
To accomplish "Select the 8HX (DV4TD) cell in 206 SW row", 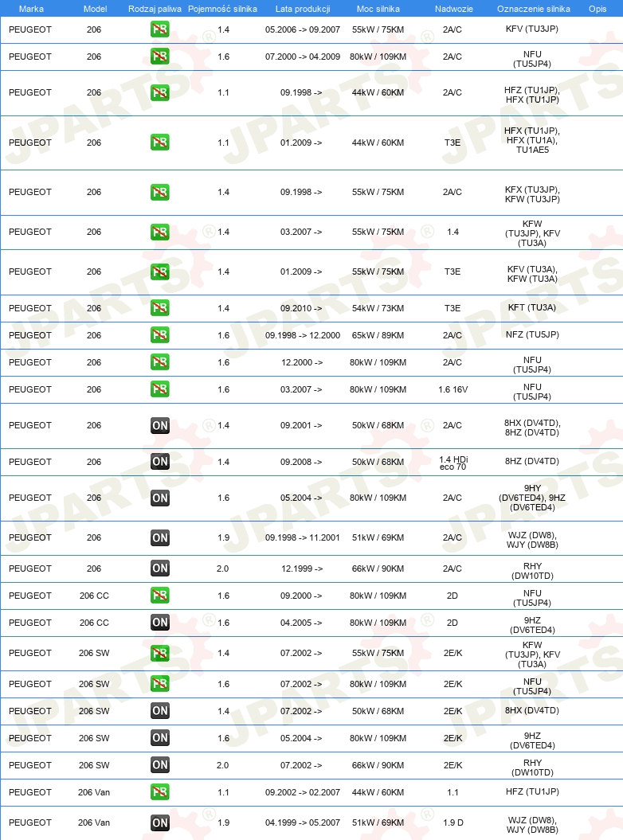I will (x=532, y=710).
